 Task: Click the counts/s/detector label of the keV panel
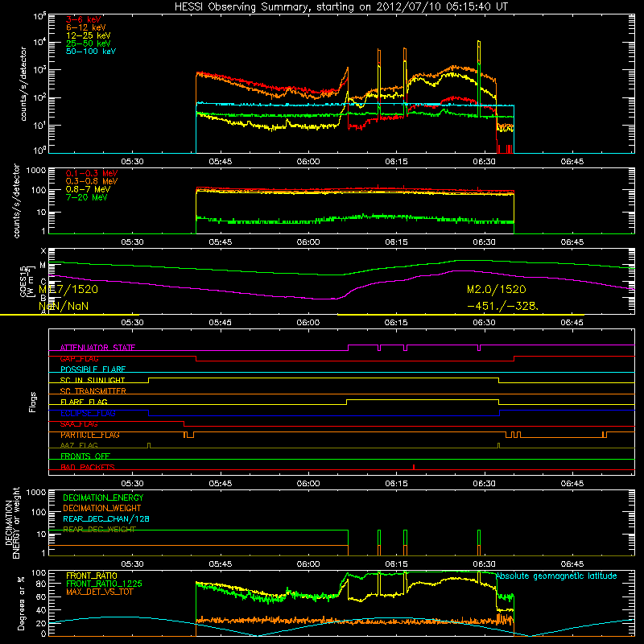23,84
